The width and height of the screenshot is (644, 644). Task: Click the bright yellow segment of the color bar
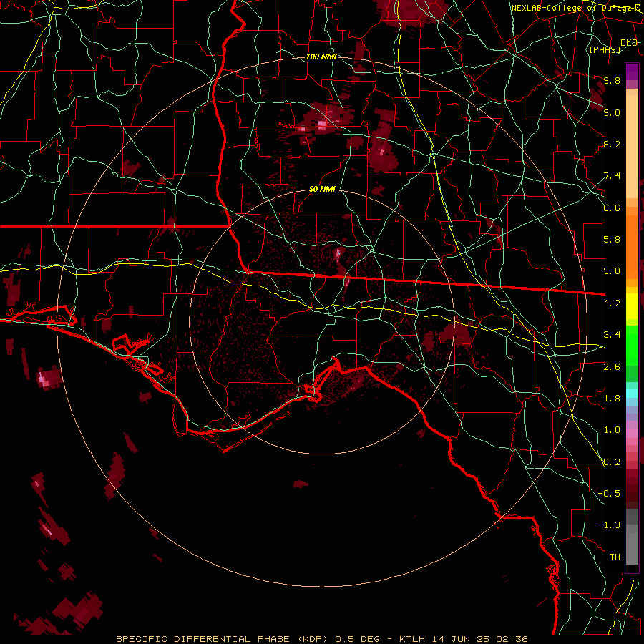pos(632,306)
